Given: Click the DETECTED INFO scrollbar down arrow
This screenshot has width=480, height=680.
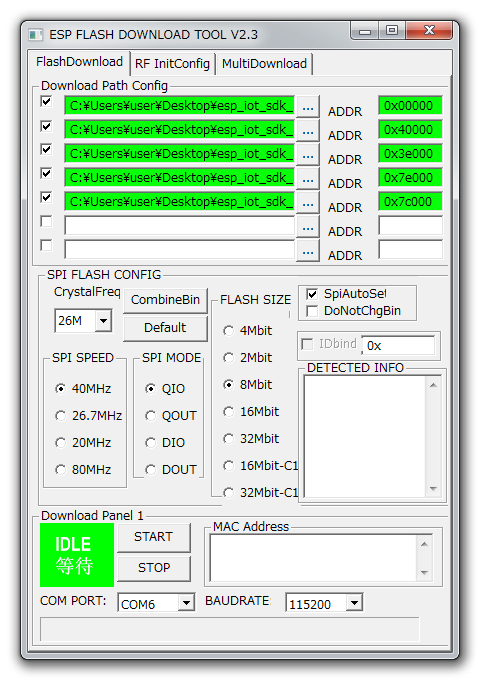Looking at the screenshot, I should point(433,489).
